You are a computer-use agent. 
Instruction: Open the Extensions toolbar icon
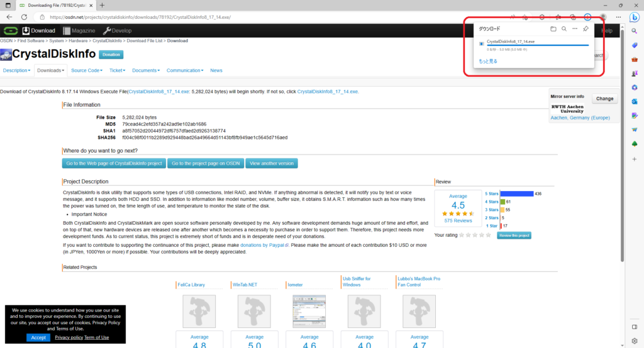542,17
